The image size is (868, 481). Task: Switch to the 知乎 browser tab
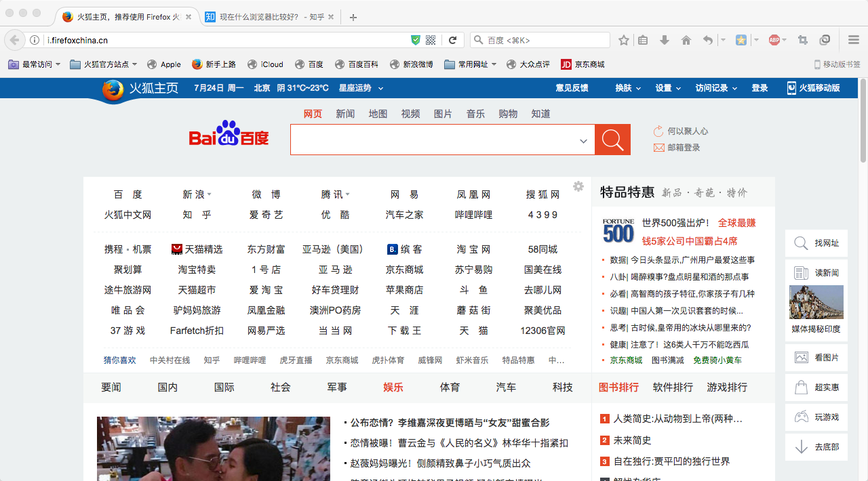pos(264,17)
